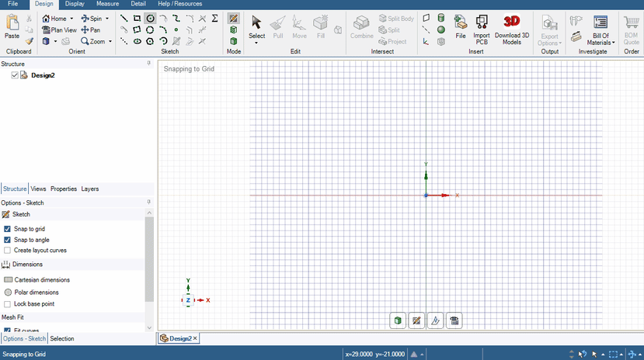Select the Rectangle sketch tool
Viewport: 644px width, 360px height.
[137, 19]
